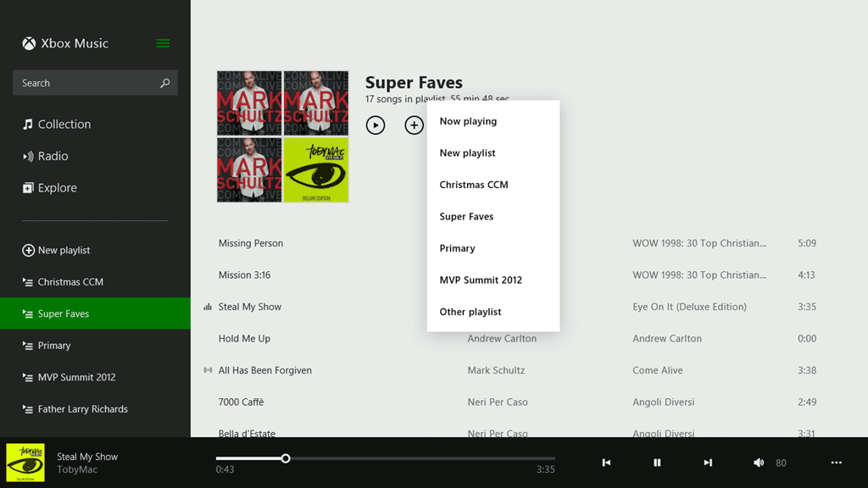Screen dimensions: 868x488
Task: Click the search magnifier icon
Action: [165, 83]
